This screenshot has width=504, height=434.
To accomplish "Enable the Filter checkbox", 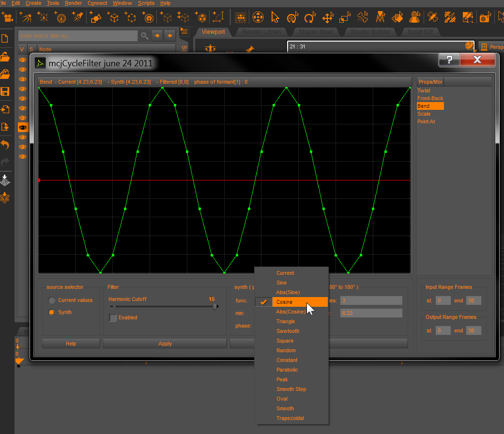I will pos(113,318).
